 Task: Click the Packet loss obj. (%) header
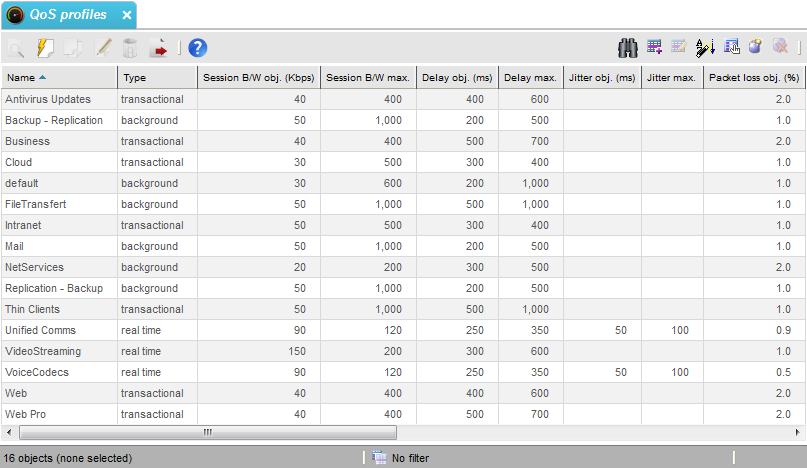[x=754, y=77]
